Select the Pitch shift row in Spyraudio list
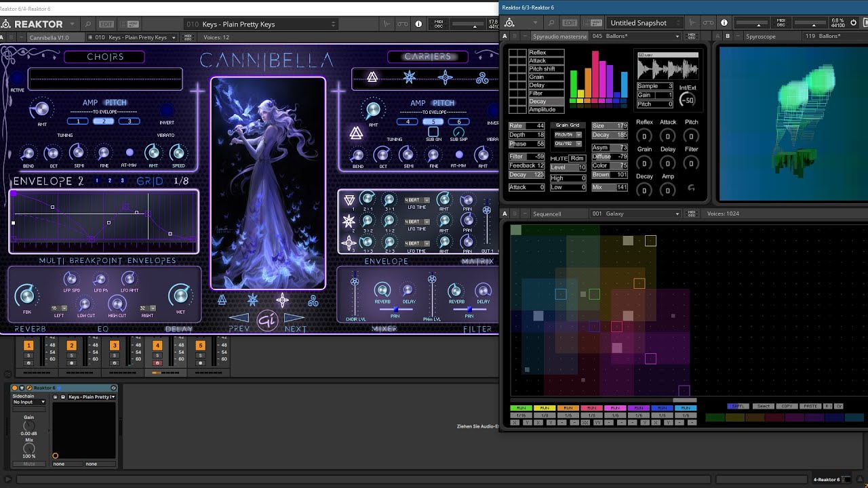868x488 pixels. 546,69
